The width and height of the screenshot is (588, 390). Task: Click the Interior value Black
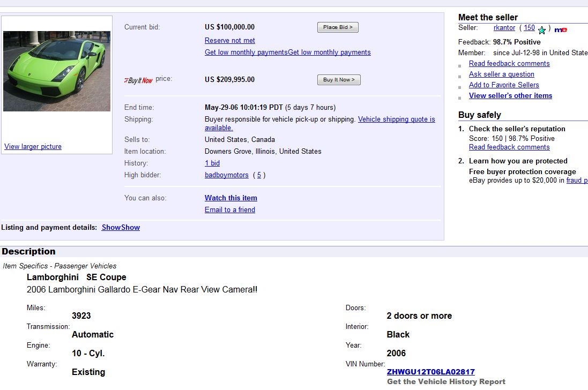[398, 334]
